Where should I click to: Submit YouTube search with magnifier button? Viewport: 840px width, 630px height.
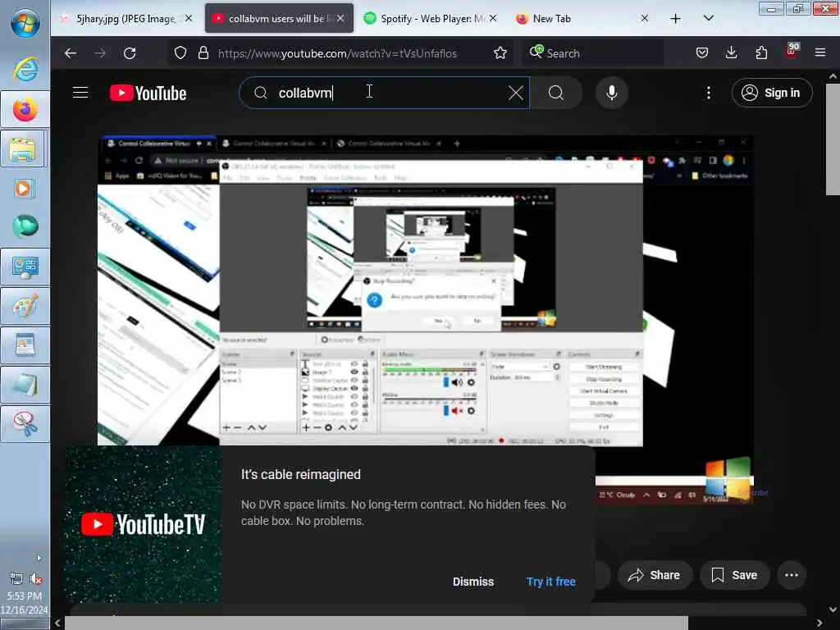(556, 94)
